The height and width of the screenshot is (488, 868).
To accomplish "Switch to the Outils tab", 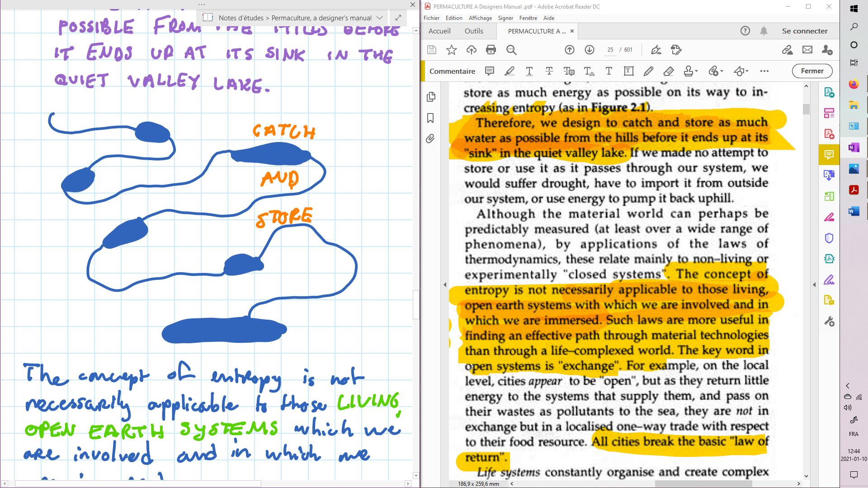I will (474, 31).
